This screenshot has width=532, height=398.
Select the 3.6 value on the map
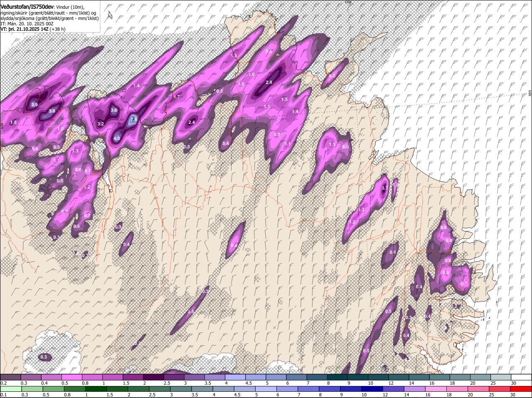coord(114,110)
